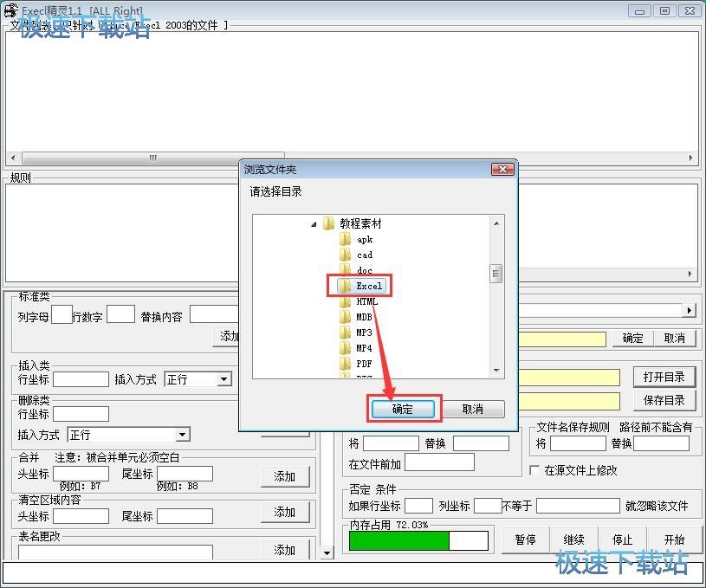Viewport: 706px width, 588px height.
Task: Pick the HTML folder in directory list
Action: click(x=366, y=301)
